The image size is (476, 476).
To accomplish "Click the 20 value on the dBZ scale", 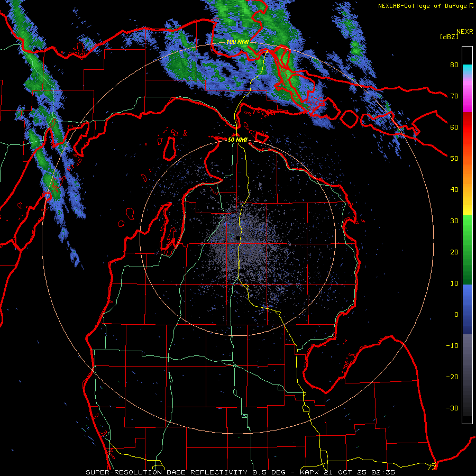I will point(454,252).
